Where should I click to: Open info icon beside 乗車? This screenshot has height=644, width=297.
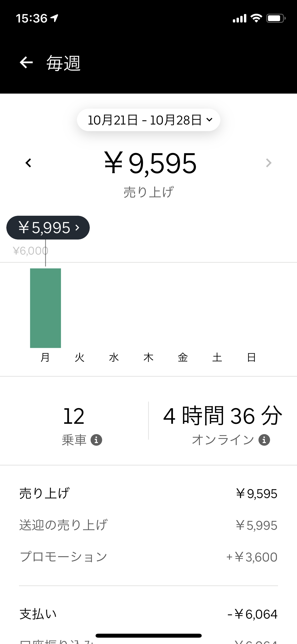coord(96,440)
